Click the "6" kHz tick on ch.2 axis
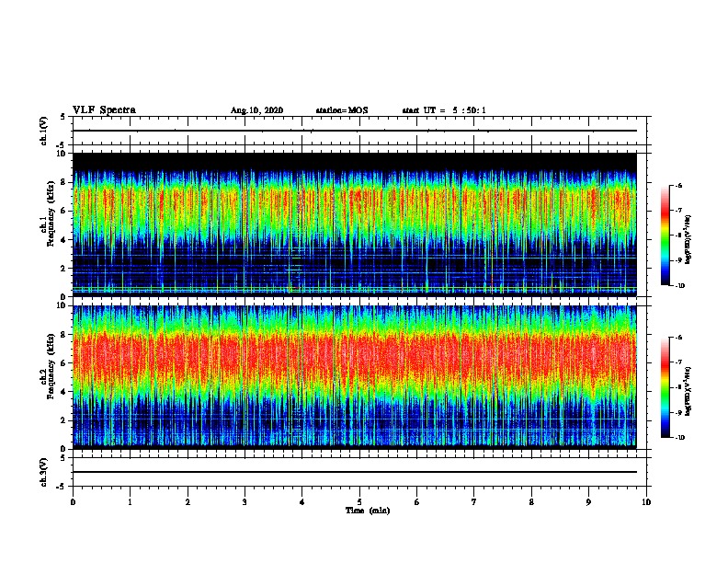The height and width of the screenshot is (563, 728). [63, 363]
